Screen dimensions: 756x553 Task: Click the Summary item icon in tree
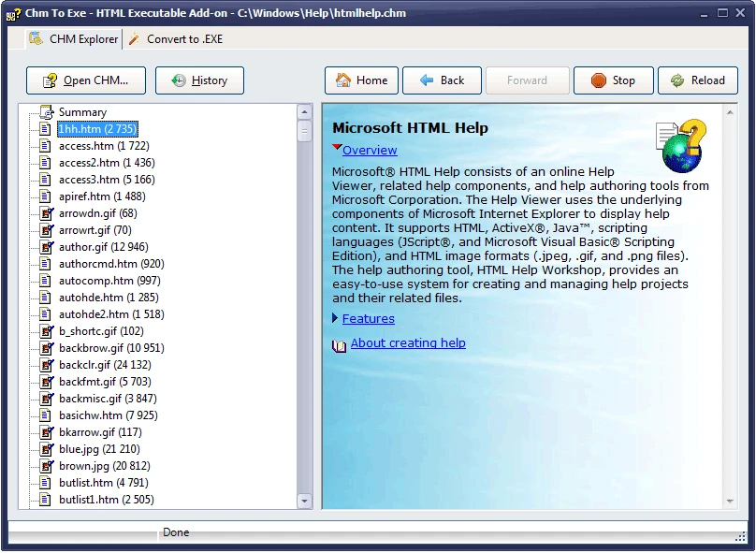click(x=45, y=112)
